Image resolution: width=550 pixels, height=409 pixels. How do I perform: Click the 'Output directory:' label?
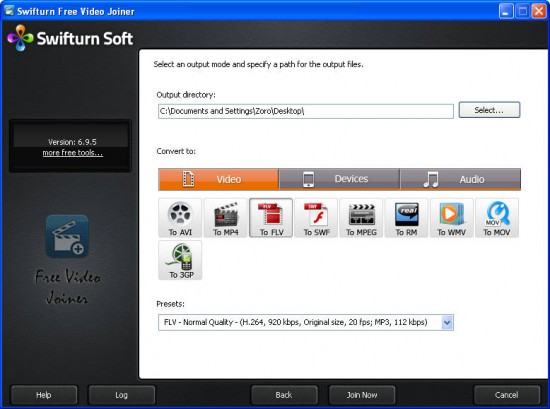click(186, 95)
